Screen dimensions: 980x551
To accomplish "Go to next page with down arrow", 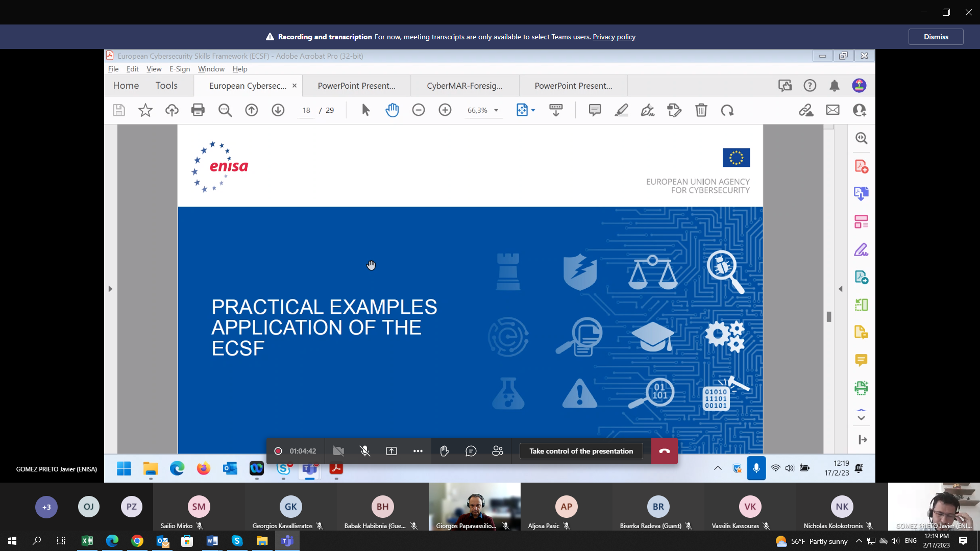I will pos(278,110).
